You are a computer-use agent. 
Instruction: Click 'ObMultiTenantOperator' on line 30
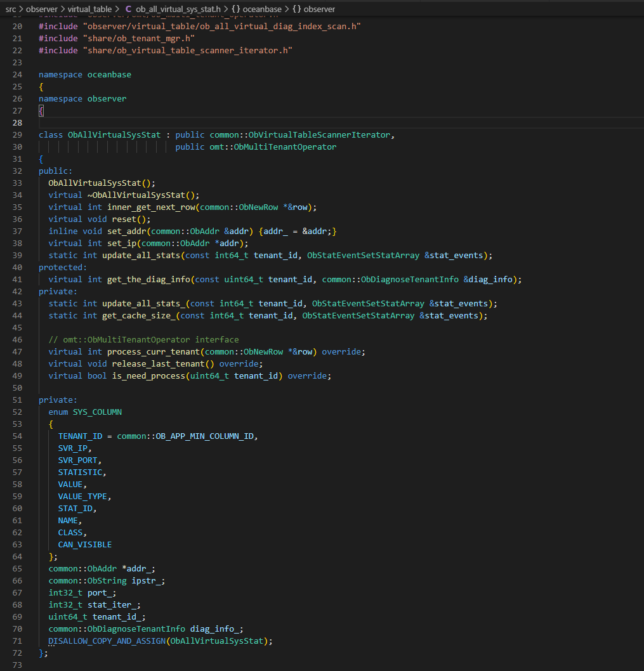click(285, 147)
